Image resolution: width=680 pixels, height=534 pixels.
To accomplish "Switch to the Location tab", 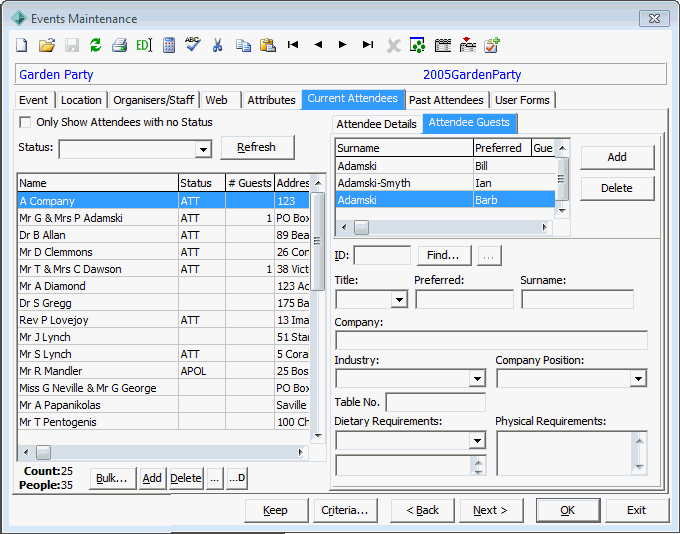I will [x=81, y=100].
